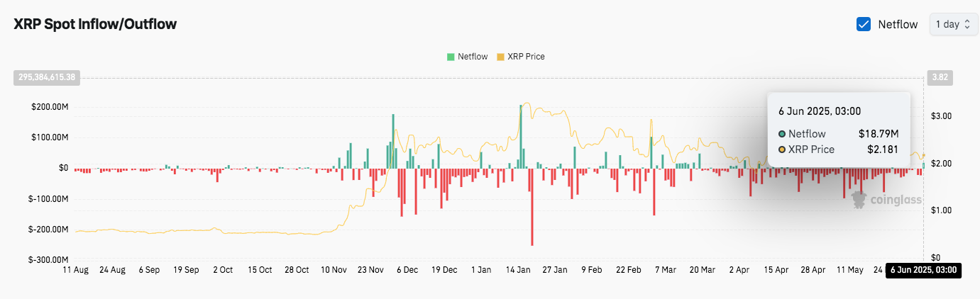Uncheck the Netflow checkbox
The width and height of the screenshot is (980, 299).
click(x=864, y=24)
